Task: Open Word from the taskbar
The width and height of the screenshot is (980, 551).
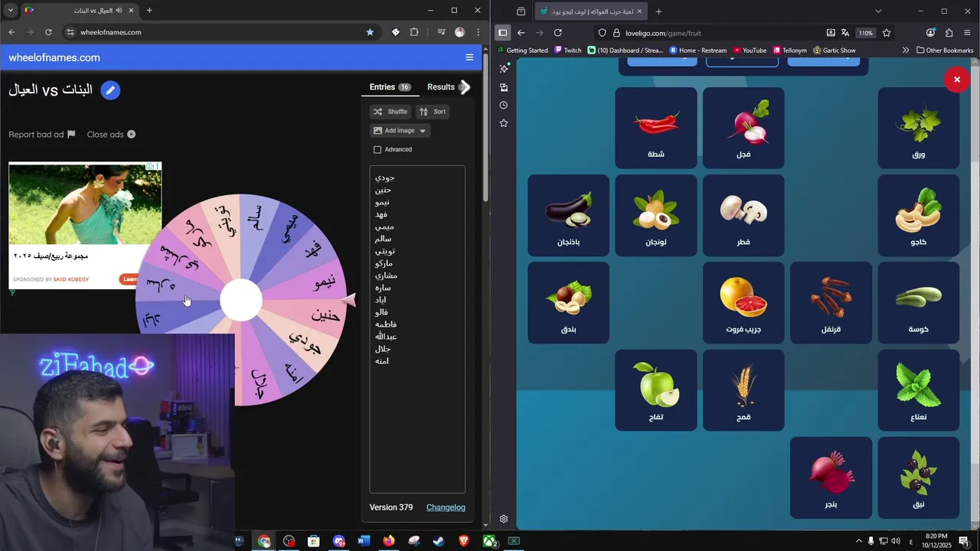Action: tap(364, 541)
